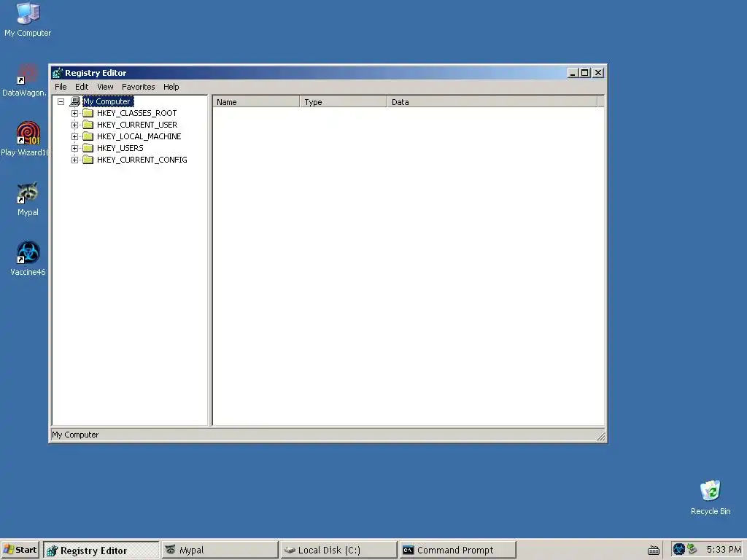Click the HKEY_USERS folder icon
Image resolution: width=747 pixels, height=560 pixels.
coord(88,148)
